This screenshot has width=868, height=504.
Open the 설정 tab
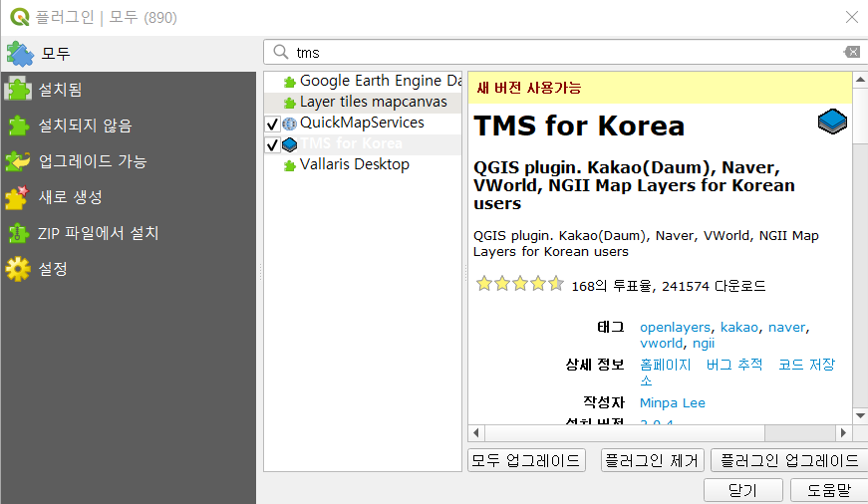[x=129, y=269]
